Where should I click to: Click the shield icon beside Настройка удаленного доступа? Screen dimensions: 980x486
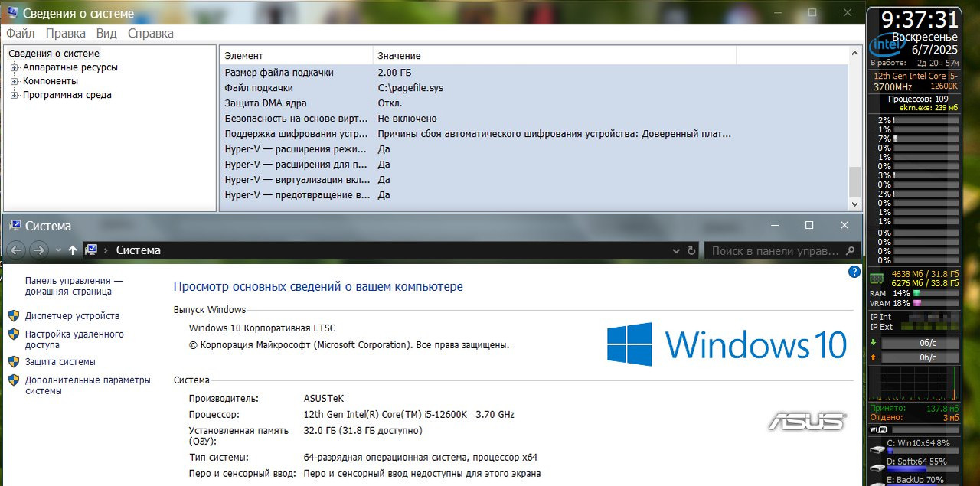pyautogui.click(x=13, y=334)
